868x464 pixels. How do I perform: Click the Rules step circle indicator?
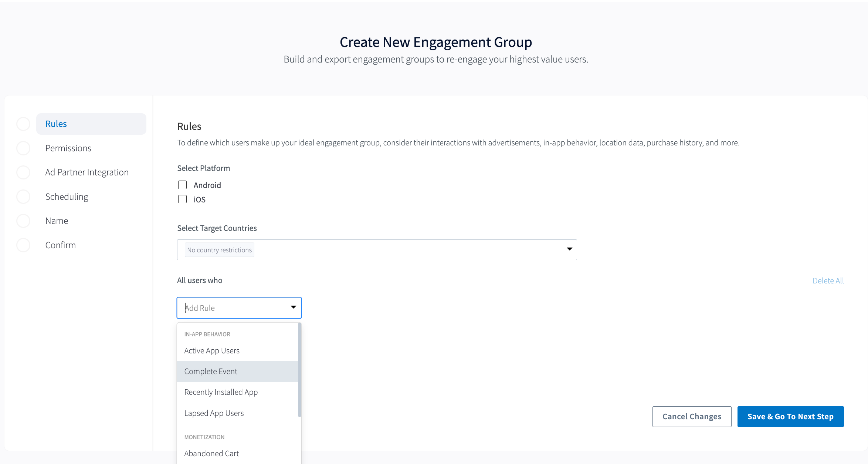click(23, 124)
